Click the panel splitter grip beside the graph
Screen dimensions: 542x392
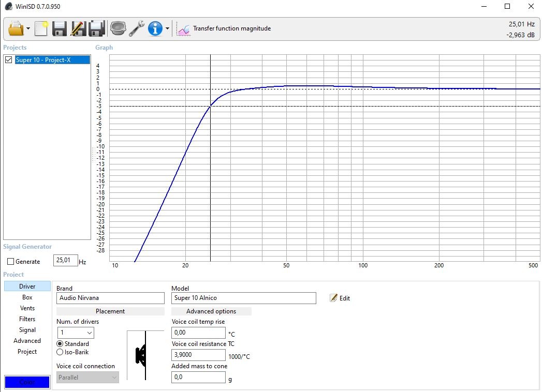93,155
